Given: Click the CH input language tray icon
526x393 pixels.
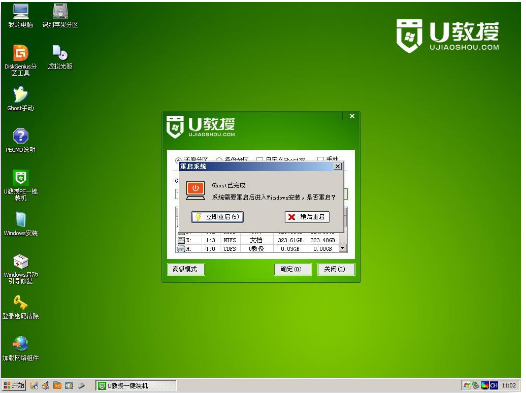Looking at the screenshot, I should [494, 386].
